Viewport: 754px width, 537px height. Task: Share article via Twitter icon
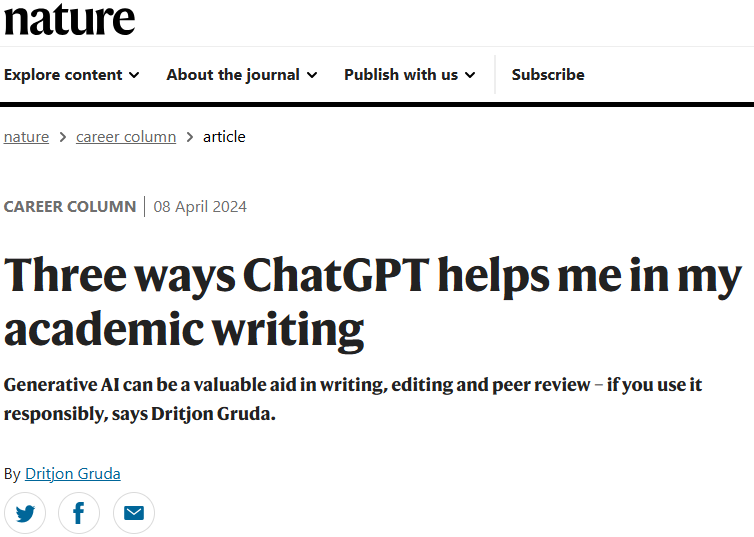(25, 513)
